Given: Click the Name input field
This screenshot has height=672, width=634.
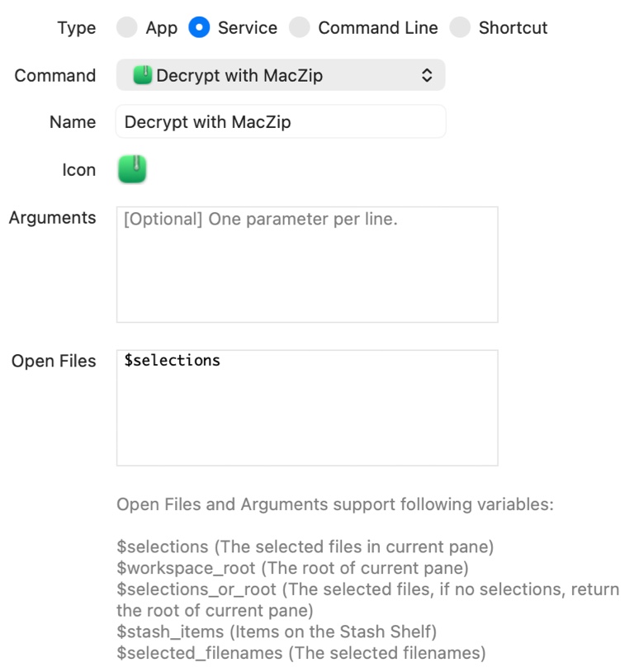Looking at the screenshot, I should point(281,121).
